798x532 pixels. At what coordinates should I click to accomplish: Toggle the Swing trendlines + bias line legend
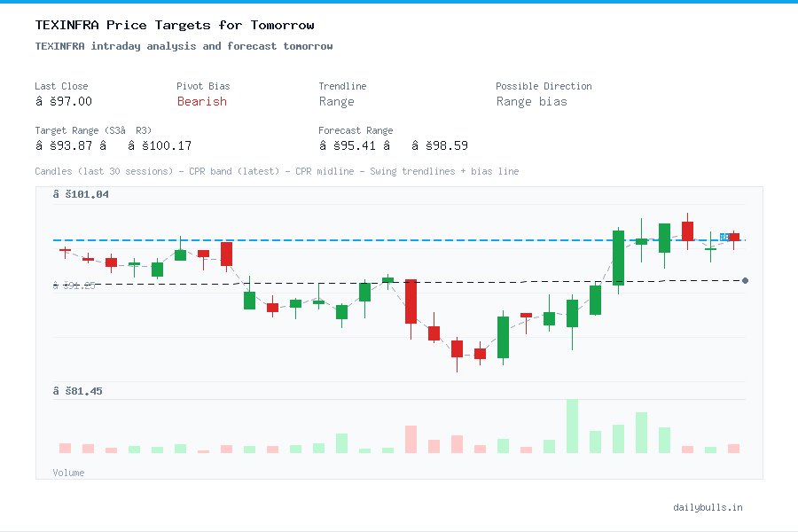click(443, 171)
